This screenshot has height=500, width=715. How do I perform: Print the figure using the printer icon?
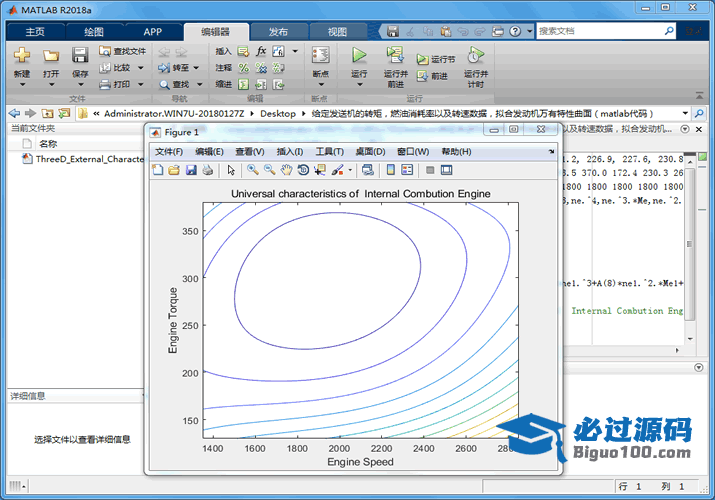click(x=207, y=170)
